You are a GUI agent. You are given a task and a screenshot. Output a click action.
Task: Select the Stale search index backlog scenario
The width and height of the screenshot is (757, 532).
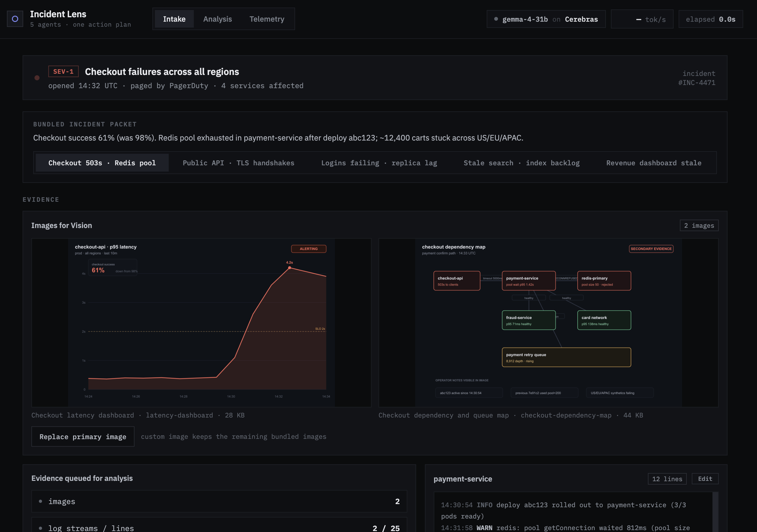[x=521, y=163]
